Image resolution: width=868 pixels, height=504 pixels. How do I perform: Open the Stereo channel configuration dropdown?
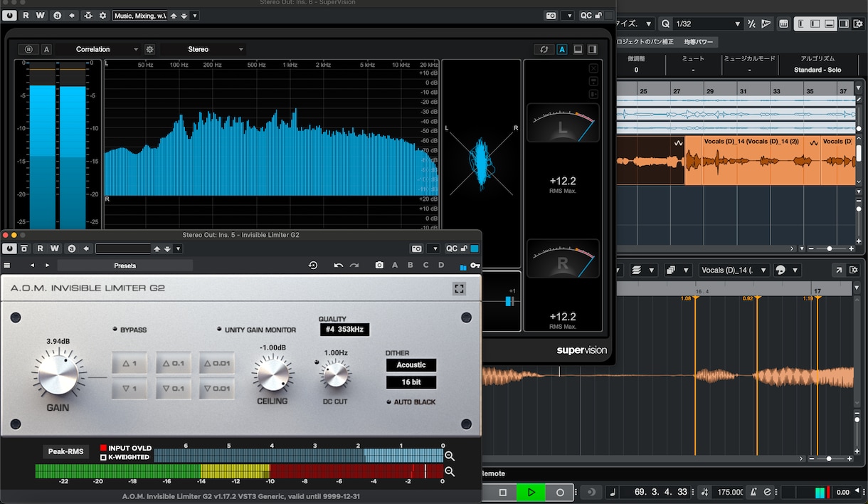[x=203, y=49]
